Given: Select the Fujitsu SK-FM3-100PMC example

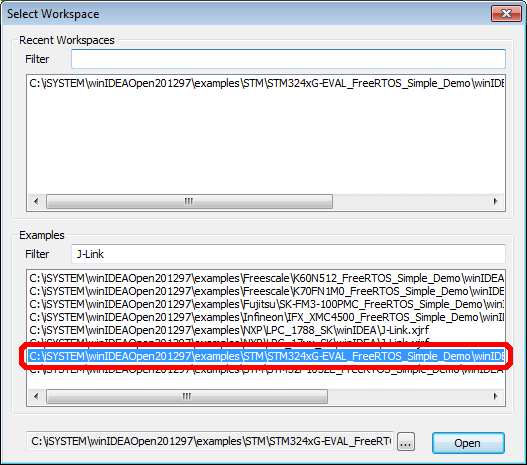Looking at the screenshot, I should (266, 304).
